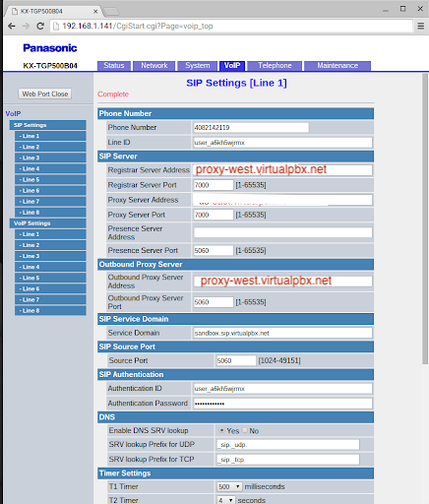This screenshot has width=429, height=504.
Task: Open VoIP Settings Line 4
Action: coord(50,267)
